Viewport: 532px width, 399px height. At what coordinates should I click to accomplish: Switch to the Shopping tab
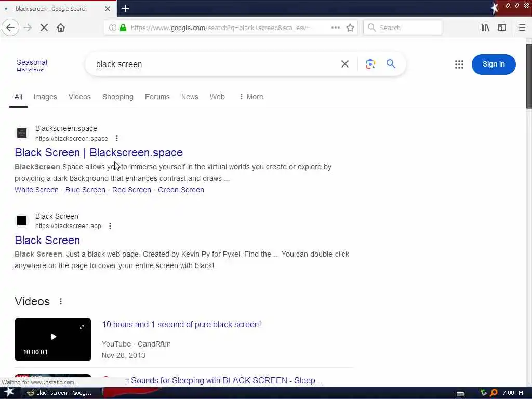point(118,97)
